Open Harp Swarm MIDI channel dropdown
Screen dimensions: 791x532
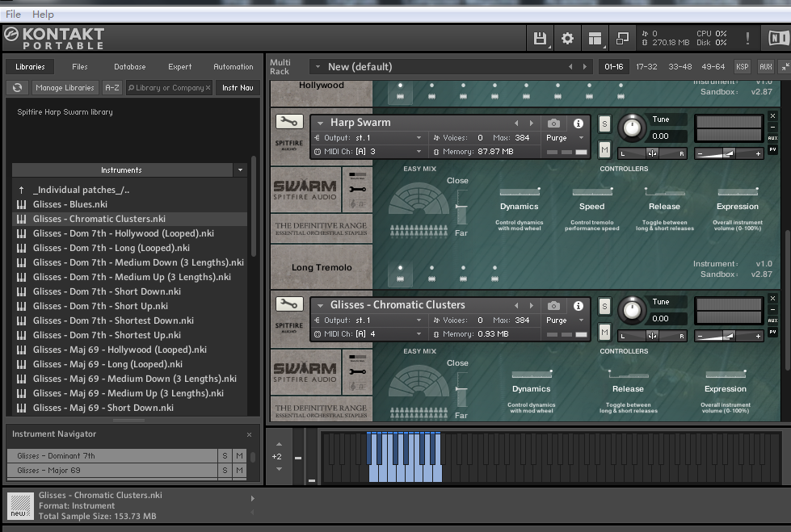419,151
